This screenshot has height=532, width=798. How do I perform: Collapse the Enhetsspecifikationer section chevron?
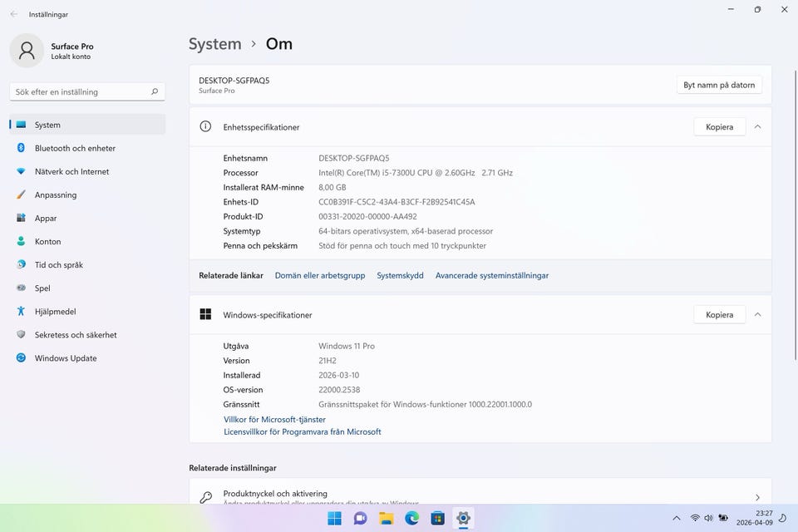pos(757,127)
